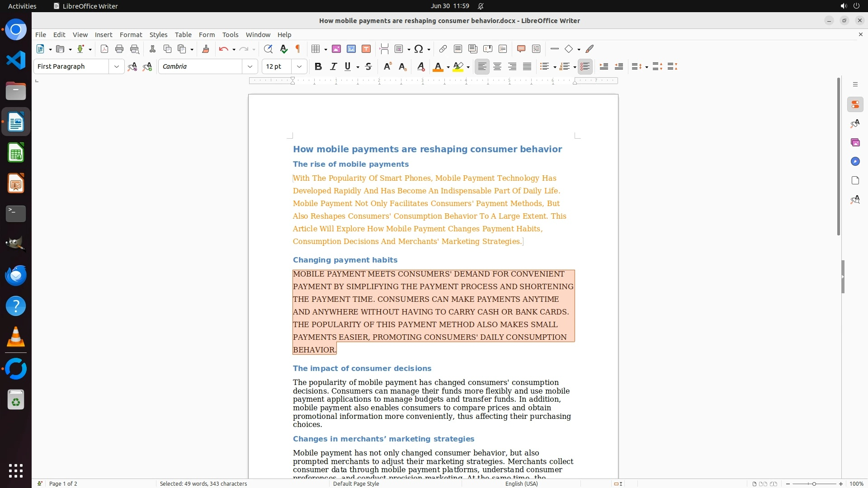Click the Export as PDF icon

click(104, 49)
